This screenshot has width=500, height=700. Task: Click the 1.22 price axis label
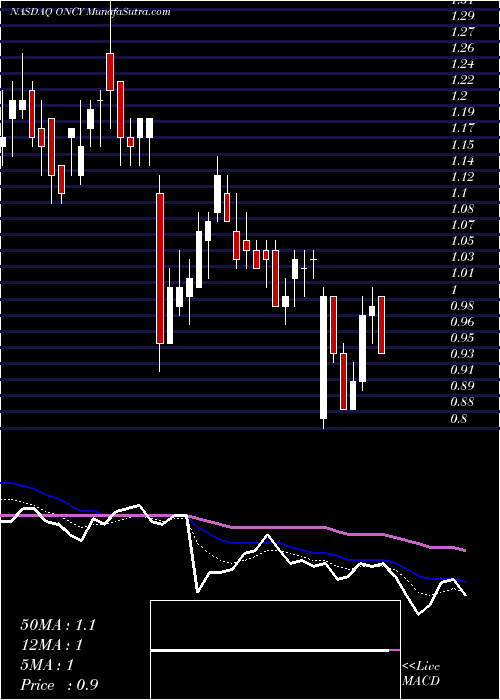click(462, 80)
